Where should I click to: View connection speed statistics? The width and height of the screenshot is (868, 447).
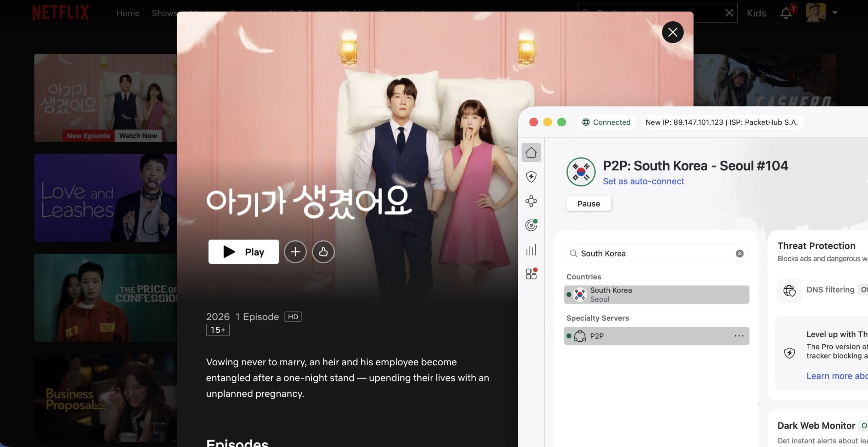pyautogui.click(x=531, y=249)
